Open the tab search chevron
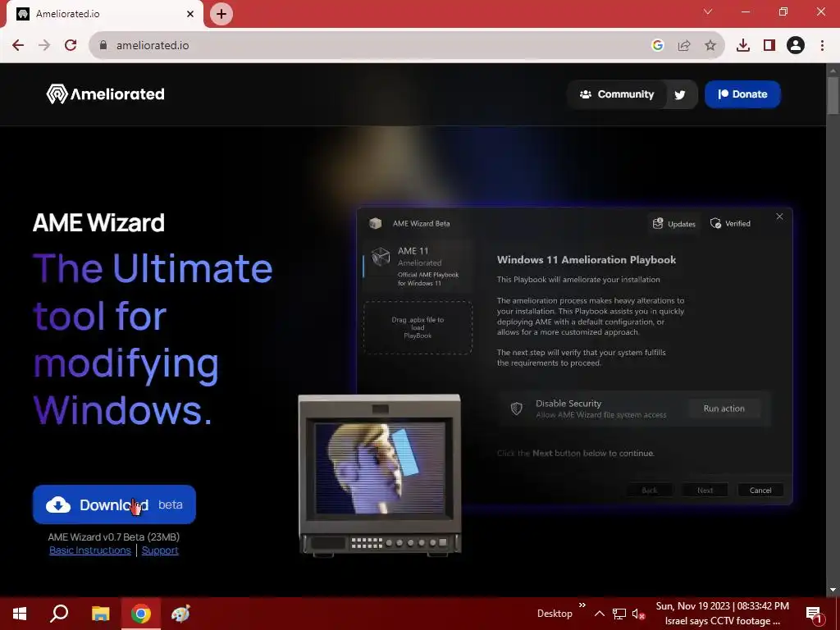The height and width of the screenshot is (630, 840). point(708,11)
